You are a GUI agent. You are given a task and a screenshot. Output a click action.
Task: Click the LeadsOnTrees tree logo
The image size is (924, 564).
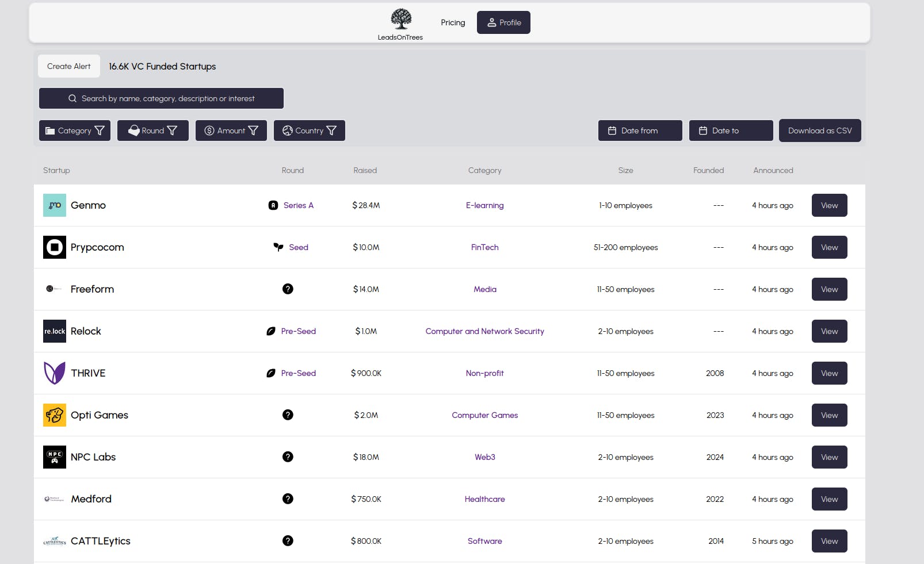point(400,19)
